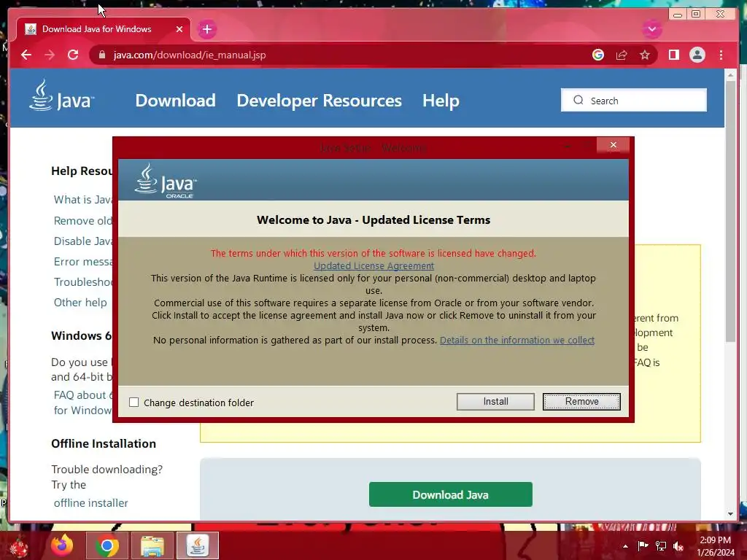
Task: Select Java installer taskbar icon
Action: click(197, 545)
